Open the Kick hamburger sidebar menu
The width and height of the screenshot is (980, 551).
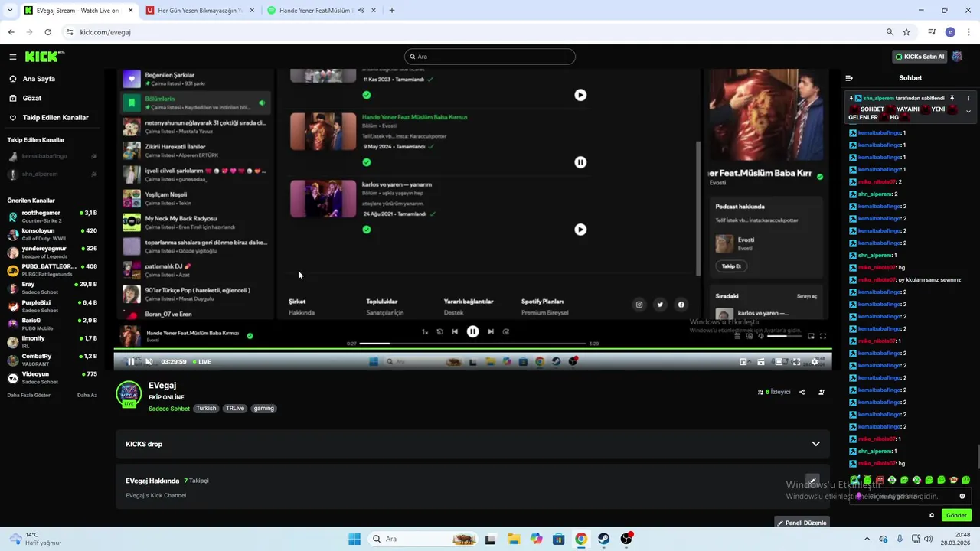coord(12,57)
